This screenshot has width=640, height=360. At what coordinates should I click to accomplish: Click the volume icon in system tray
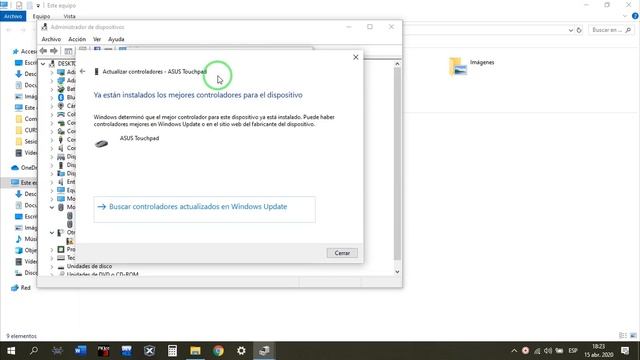click(548, 351)
